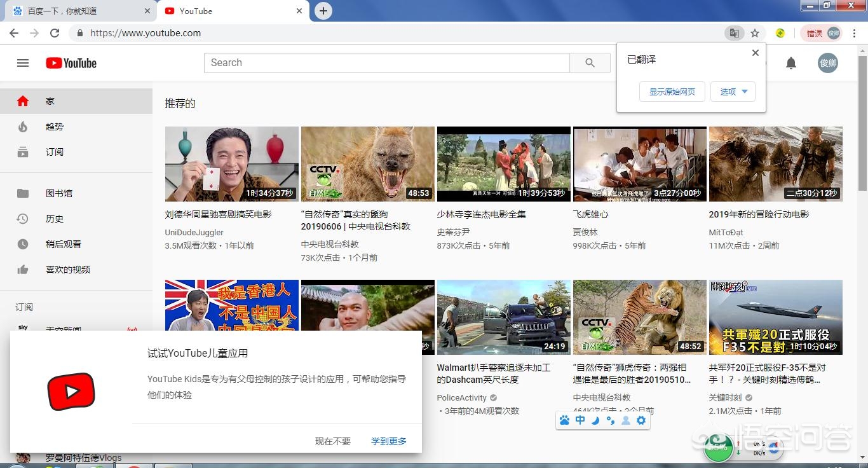This screenshot has height=468, width=868.
Task: Open title 共军歼20正式服役F-35不是对手
Action: click(x=768, y=374)
